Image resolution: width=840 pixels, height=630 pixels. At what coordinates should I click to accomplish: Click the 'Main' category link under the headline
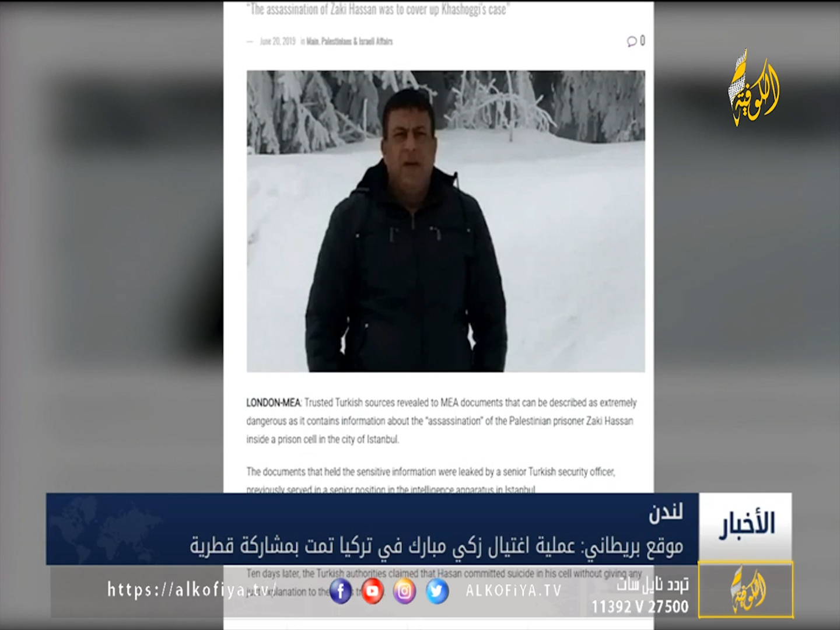[x=312, y=41]
